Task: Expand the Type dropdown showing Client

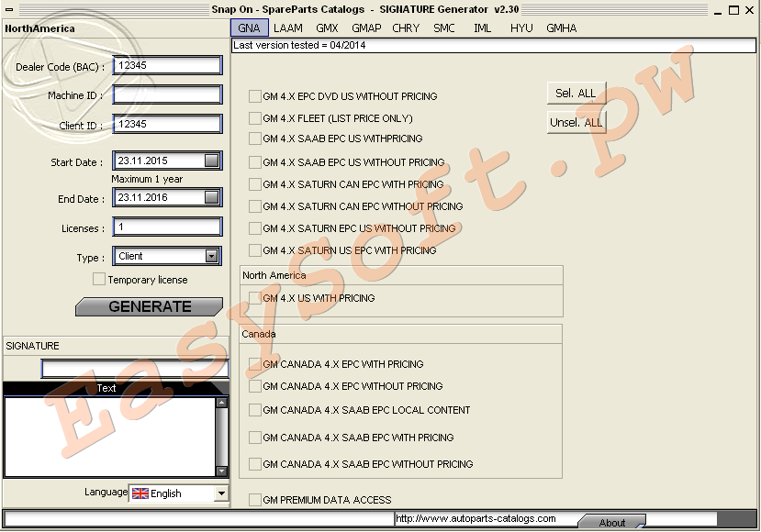Action: coord(212,256)
